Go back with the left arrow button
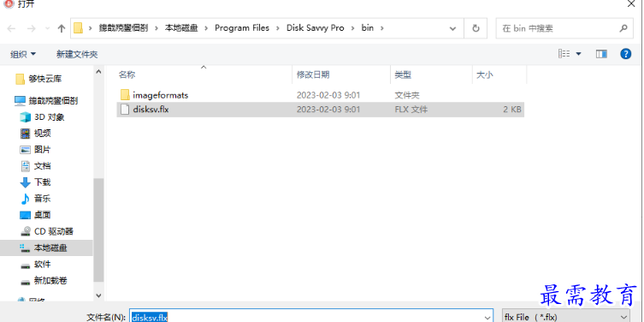The height and width of the screenshot is (322, 644). pos(11,28)
